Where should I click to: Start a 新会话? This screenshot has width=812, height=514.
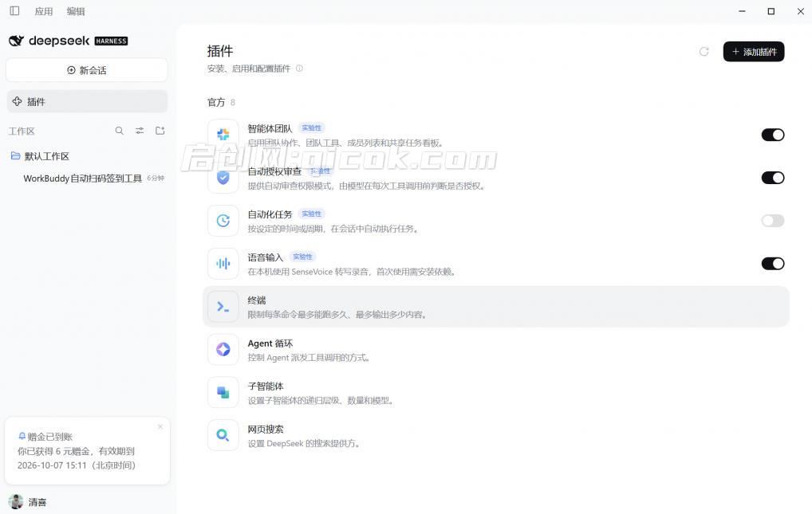(x=86, y=70)
